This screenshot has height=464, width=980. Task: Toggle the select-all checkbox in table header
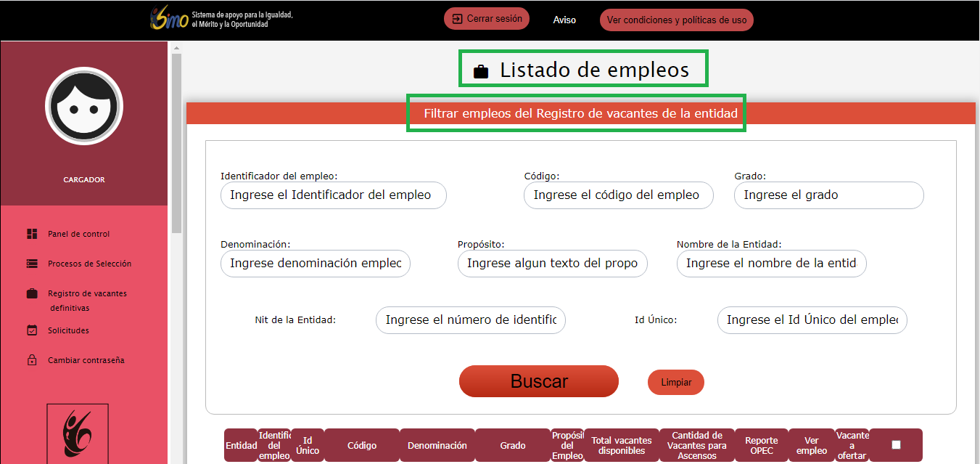896,445
